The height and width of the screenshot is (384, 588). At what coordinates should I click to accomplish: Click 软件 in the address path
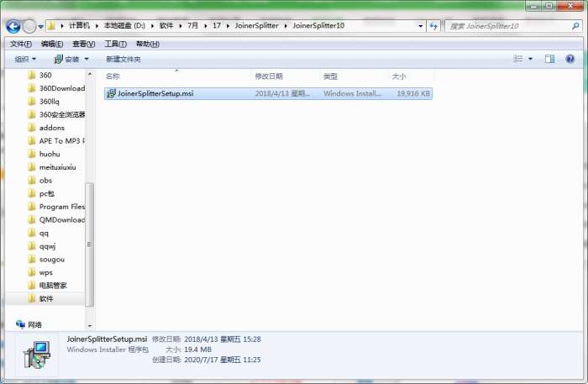coord(166,25)
